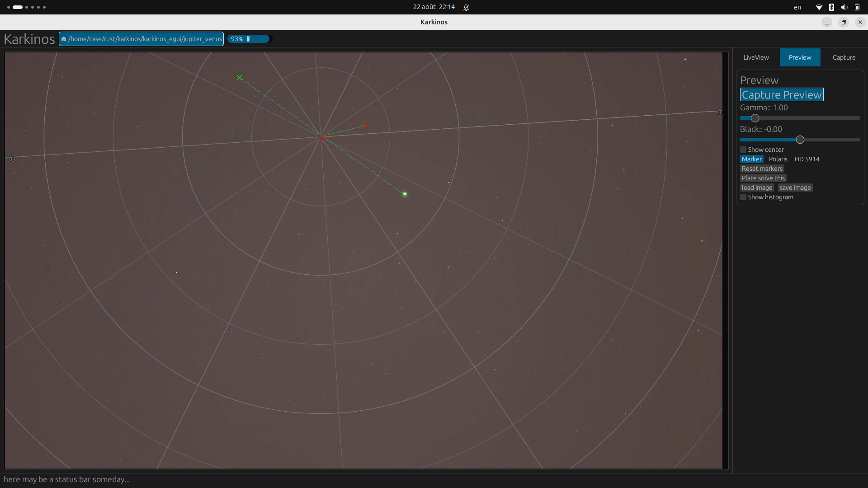The image size is (868, 488).
Task: Select the Preview tab
Action: 800,57
